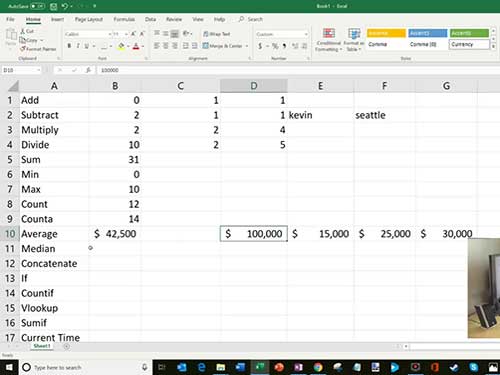Click the Fill Color paint bucket

click(121, 46)
